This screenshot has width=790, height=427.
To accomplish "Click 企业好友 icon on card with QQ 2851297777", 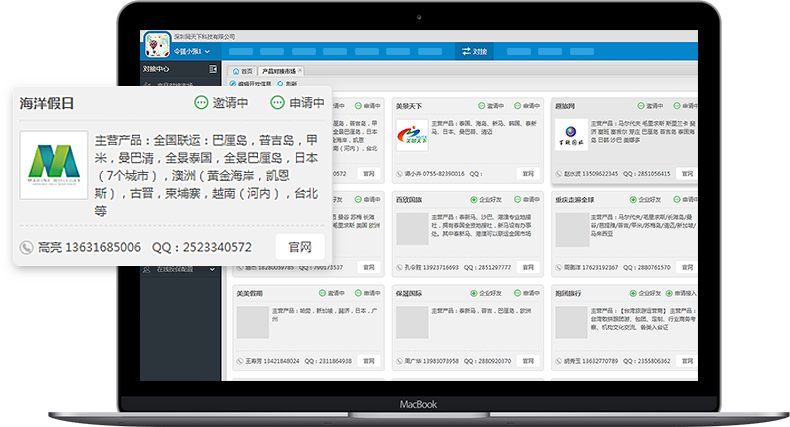I will click(x=474, y=199).
